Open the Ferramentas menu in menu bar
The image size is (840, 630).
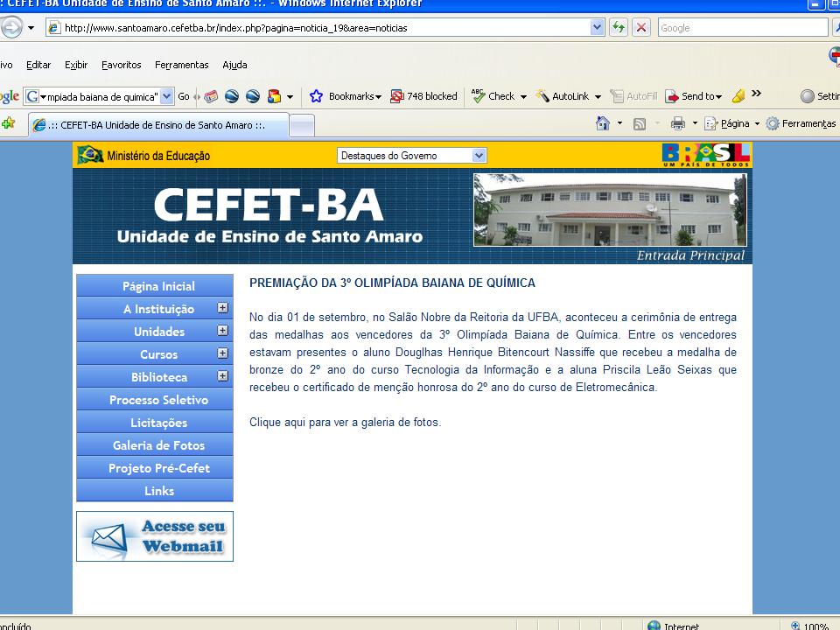click(x=182, y=65)
